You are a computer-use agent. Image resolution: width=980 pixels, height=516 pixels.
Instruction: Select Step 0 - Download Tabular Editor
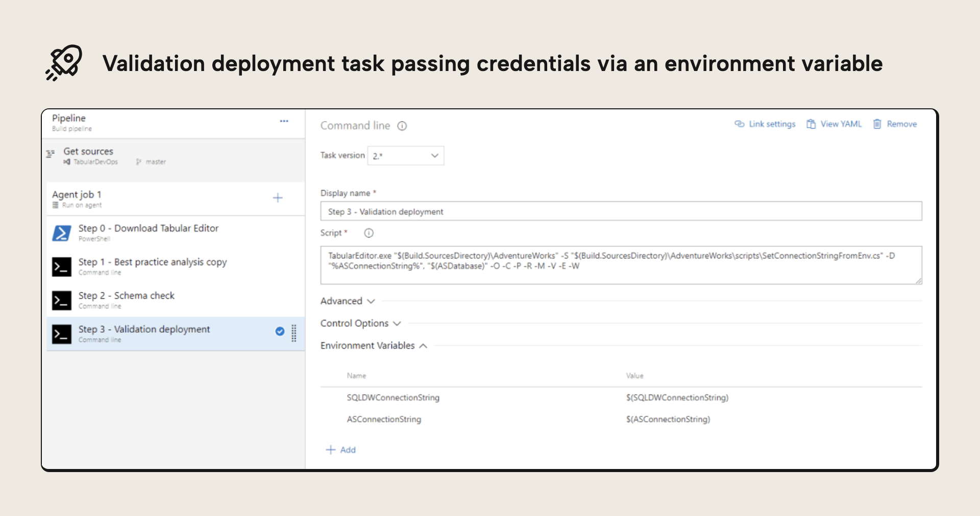(176, 233)
